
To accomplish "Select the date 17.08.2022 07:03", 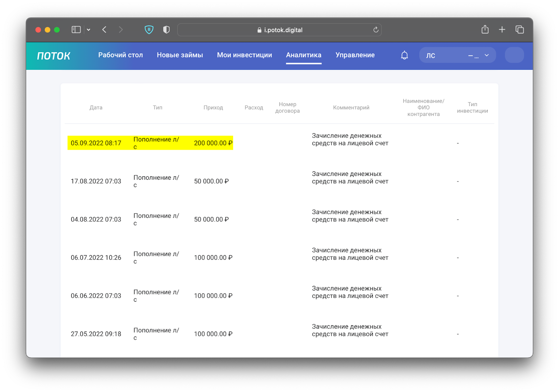I will [96, 181].
